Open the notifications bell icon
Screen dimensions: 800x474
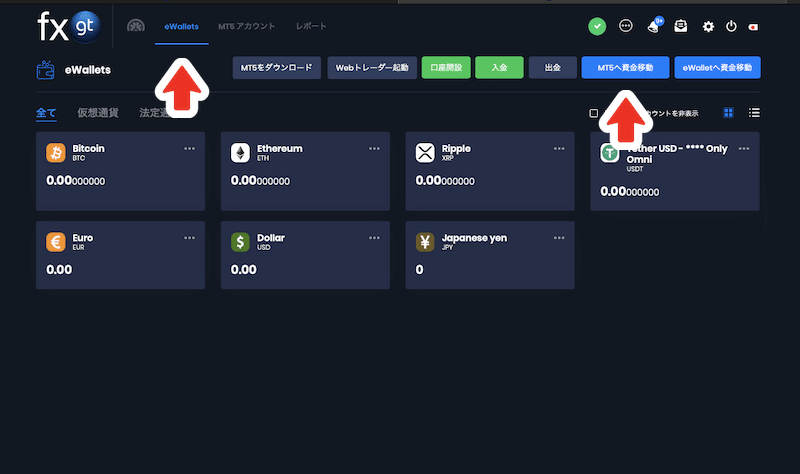pyautogui.click(x=655, y=26)
